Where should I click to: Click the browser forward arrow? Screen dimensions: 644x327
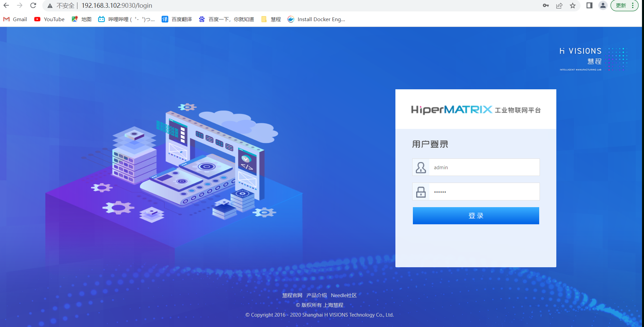tap(19, 5)
